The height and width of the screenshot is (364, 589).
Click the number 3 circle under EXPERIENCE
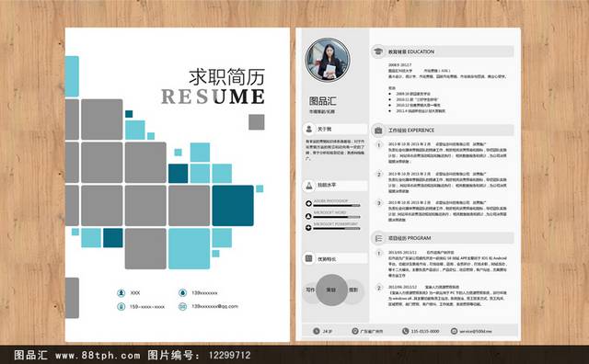click(378, 203)
